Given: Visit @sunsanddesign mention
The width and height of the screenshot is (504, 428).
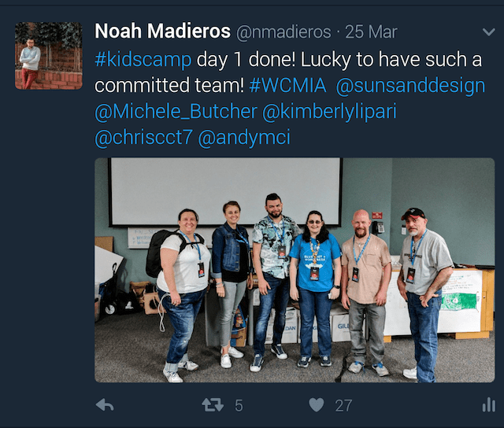Looking at the screenshot, I should 410,86.
